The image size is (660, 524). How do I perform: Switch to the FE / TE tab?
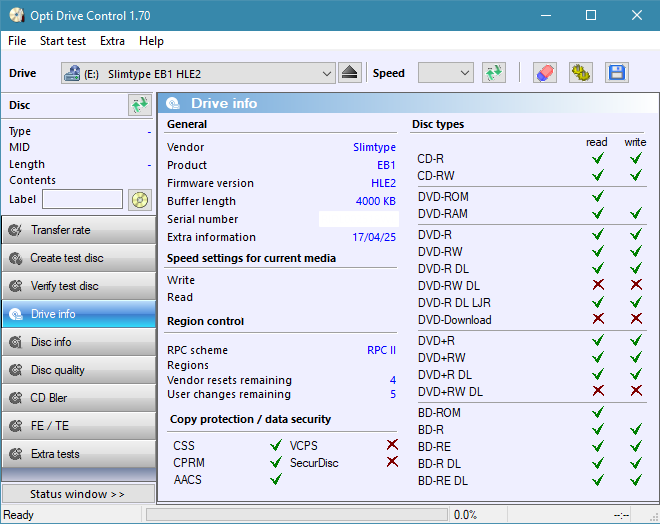tap(79, 426)
